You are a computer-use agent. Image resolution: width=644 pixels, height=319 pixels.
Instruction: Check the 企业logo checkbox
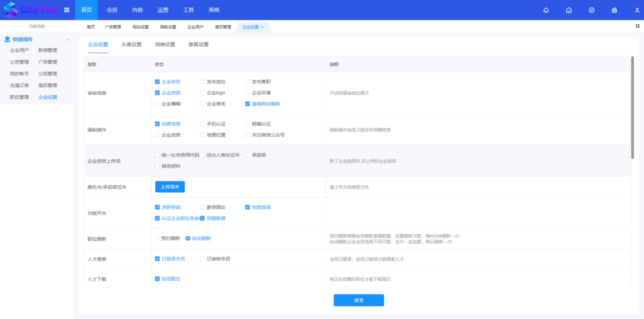[202, 93]
